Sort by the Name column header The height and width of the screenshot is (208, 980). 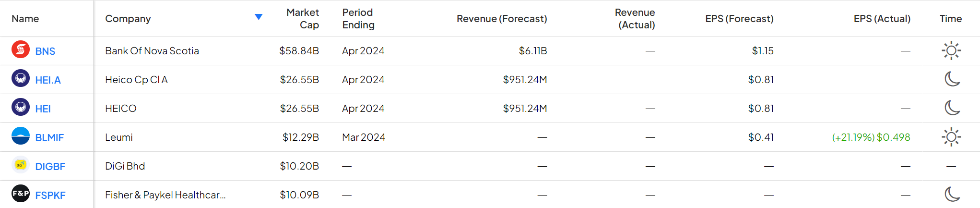coord(25,19)
